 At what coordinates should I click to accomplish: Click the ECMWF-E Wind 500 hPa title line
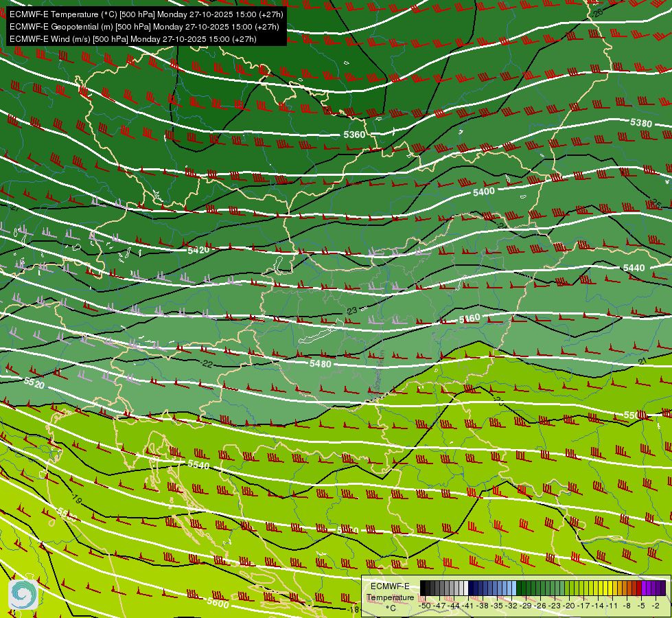click(x=133, y=39)
